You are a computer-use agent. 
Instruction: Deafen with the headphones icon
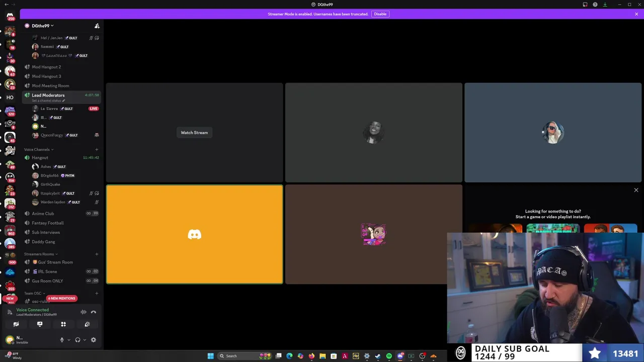(77, 340)
